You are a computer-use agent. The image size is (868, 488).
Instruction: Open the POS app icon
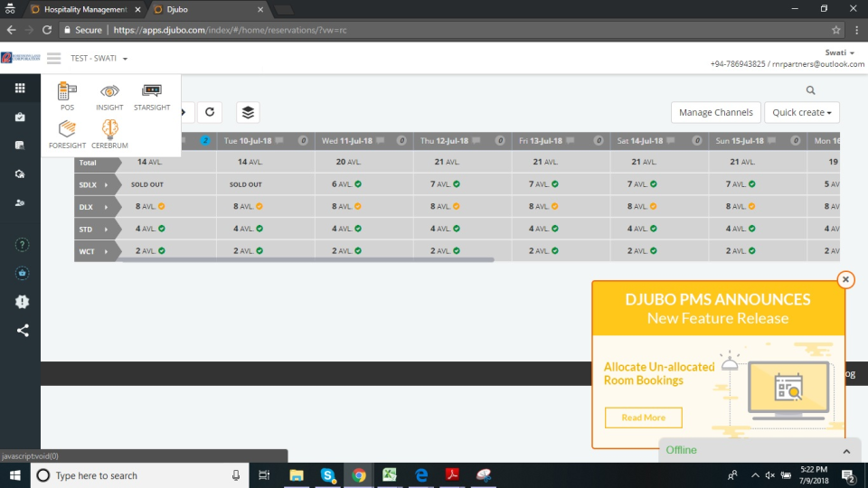[67, 97]
